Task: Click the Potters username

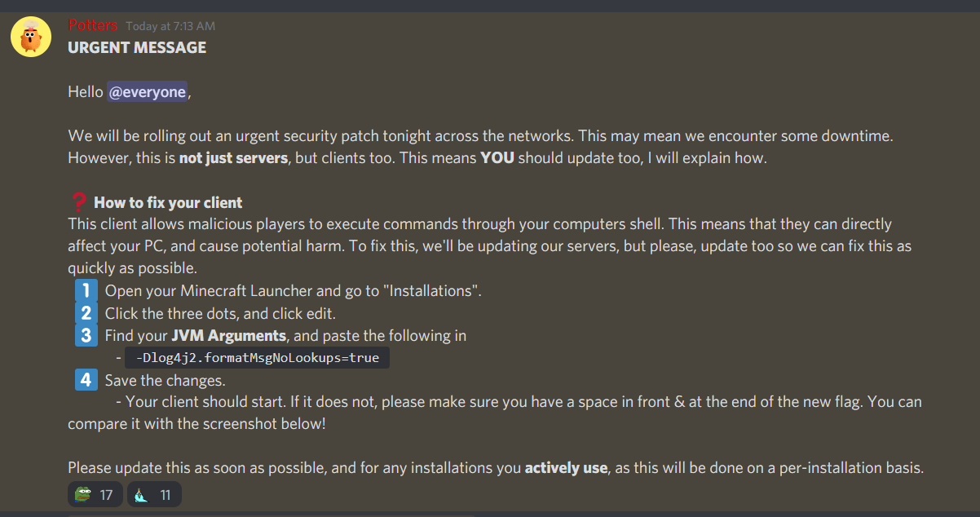Action: (92, 24)
